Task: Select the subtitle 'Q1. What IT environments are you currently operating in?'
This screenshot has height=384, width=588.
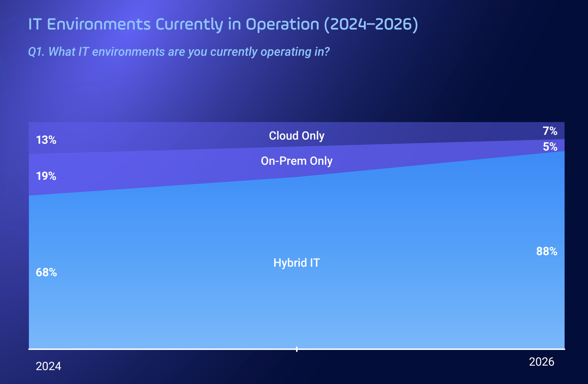Action: click(179, 52)
